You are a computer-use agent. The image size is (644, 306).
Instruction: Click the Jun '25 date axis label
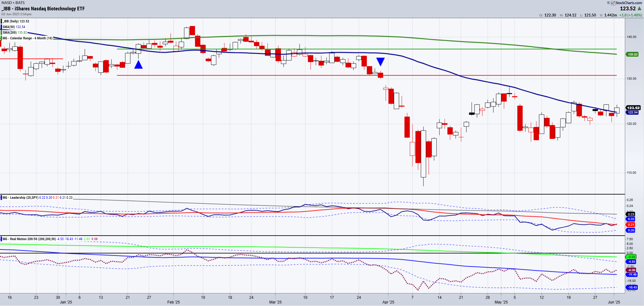[x=614, y=303]
